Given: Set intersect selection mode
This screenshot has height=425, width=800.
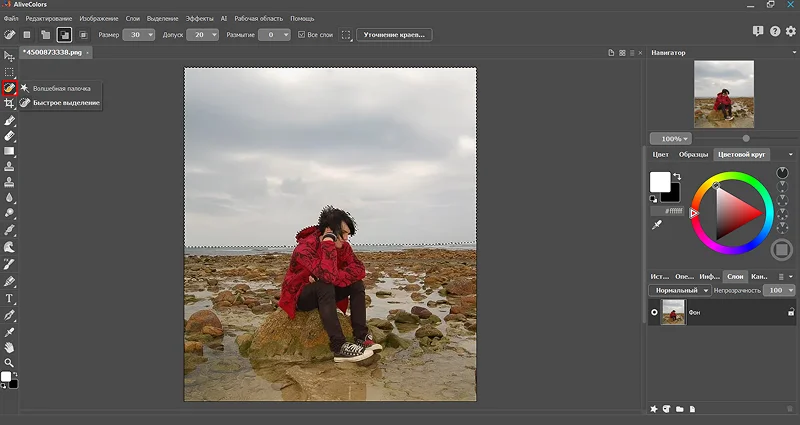Looking at the screenshot, I should tap(83, 35).
